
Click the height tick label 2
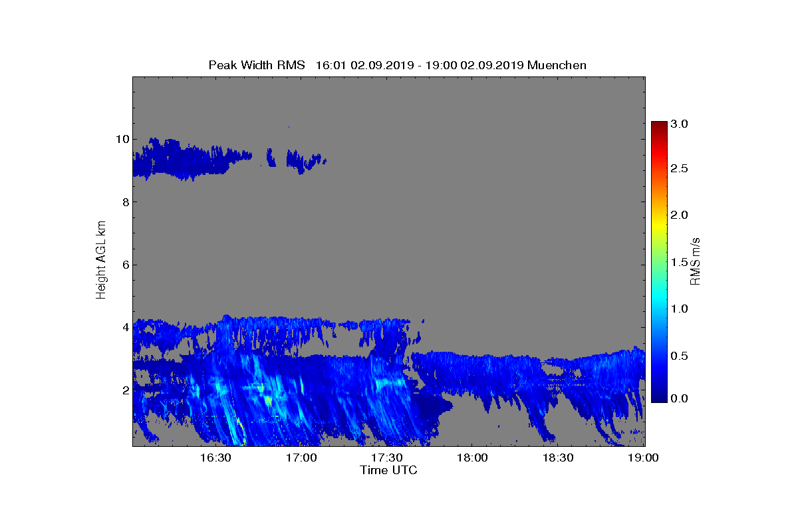(124, 390)
